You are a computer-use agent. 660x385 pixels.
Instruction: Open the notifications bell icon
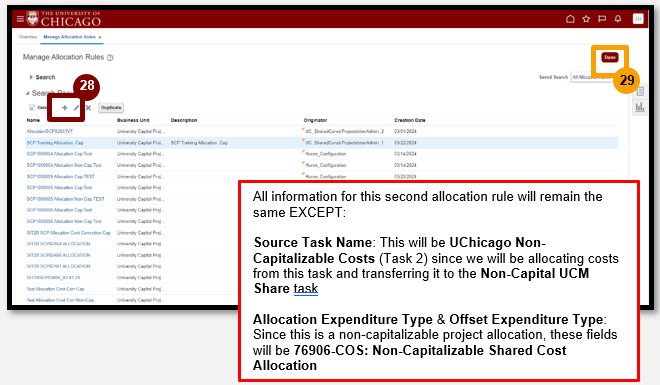click(618, 19)
